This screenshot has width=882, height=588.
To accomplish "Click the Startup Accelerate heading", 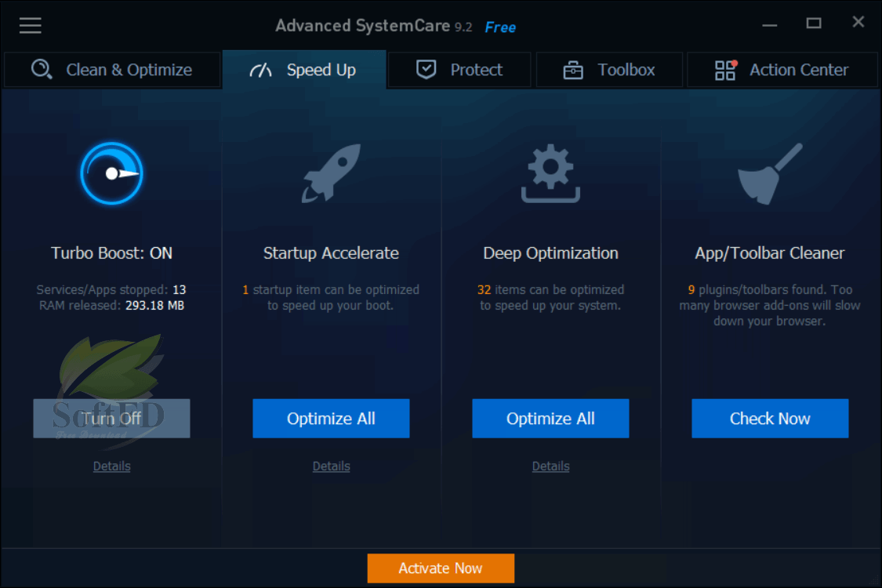I will pyautogui.click(x=332, y=253).
